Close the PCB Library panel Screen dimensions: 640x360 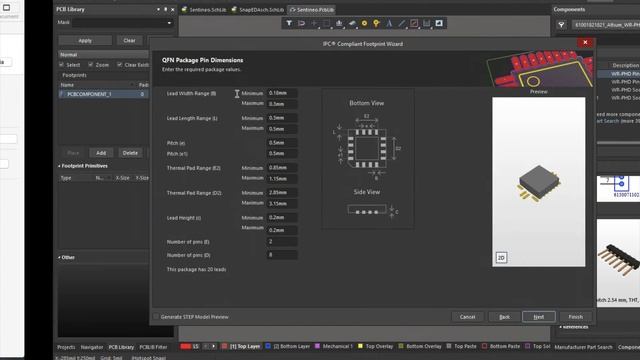[x=173, y=9]
